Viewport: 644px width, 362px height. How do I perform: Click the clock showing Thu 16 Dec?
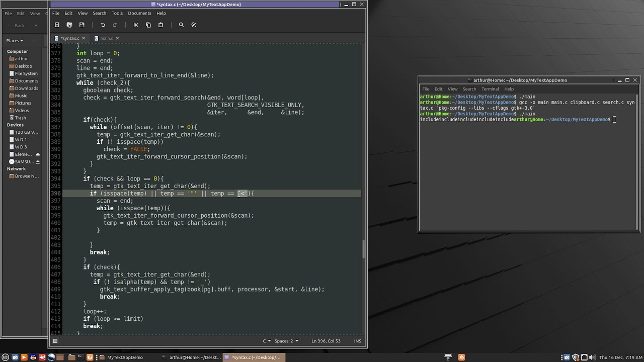(620, 357)
